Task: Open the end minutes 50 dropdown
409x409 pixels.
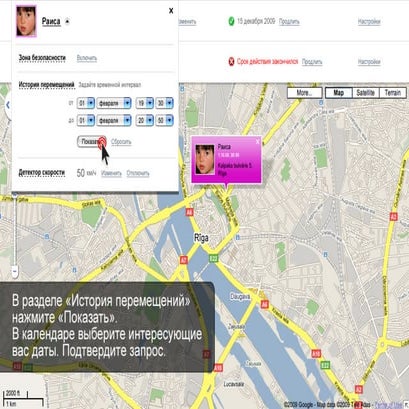Action: (164, 120)
